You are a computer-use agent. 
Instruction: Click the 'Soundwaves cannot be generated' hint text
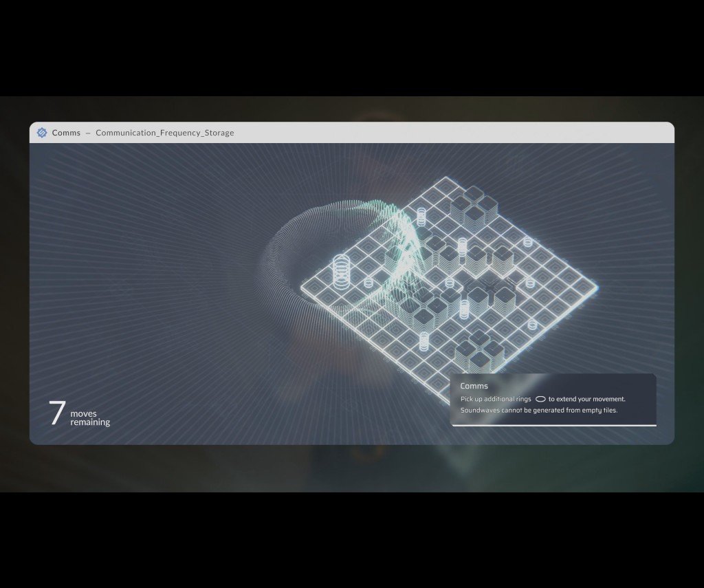pos(538,411)
